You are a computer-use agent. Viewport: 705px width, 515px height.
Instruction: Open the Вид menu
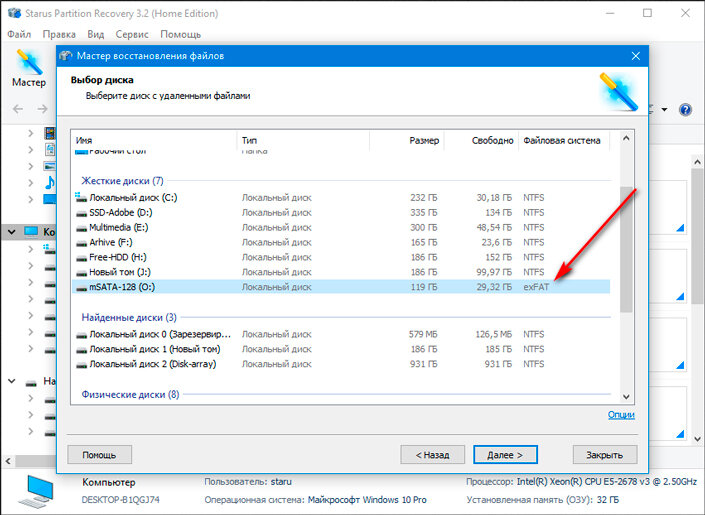coord(95,34)
